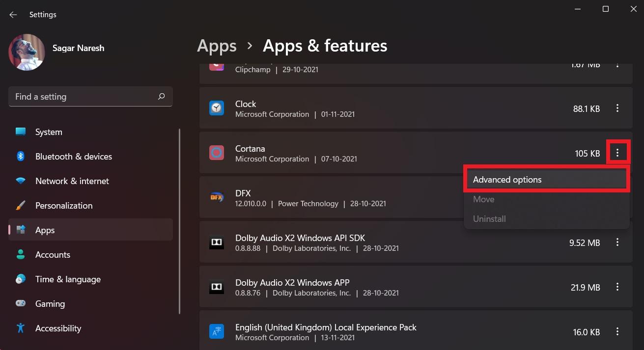The height and width of the screenshot is (350, 644).
Task: Click the Clock app icon
Action: click(x=217, y=108)
